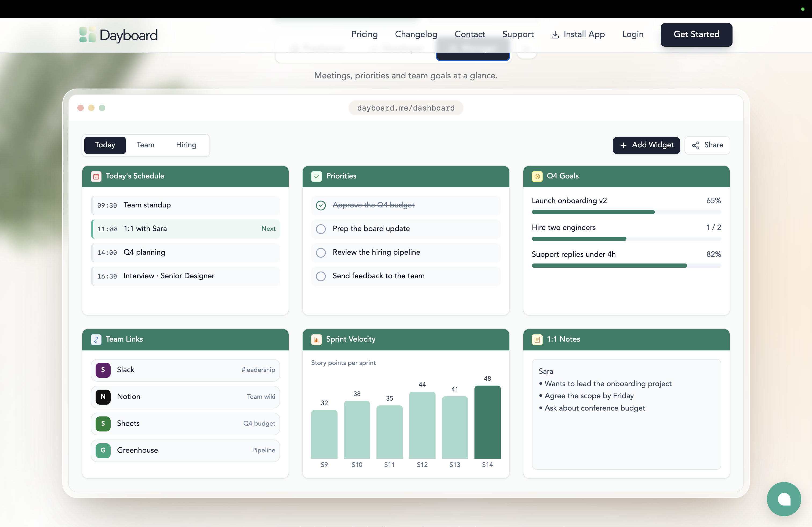Go to the Contact page
Viewport: 812px width, 527px height.
[x=469, y=34]
